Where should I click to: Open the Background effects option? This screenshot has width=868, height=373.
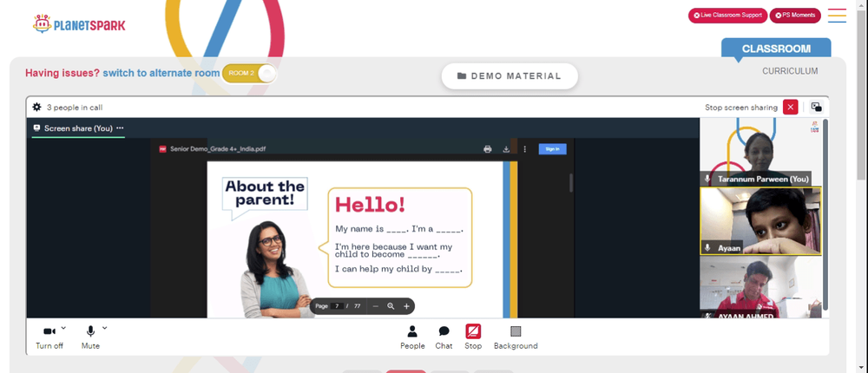(x=516, y=337)
